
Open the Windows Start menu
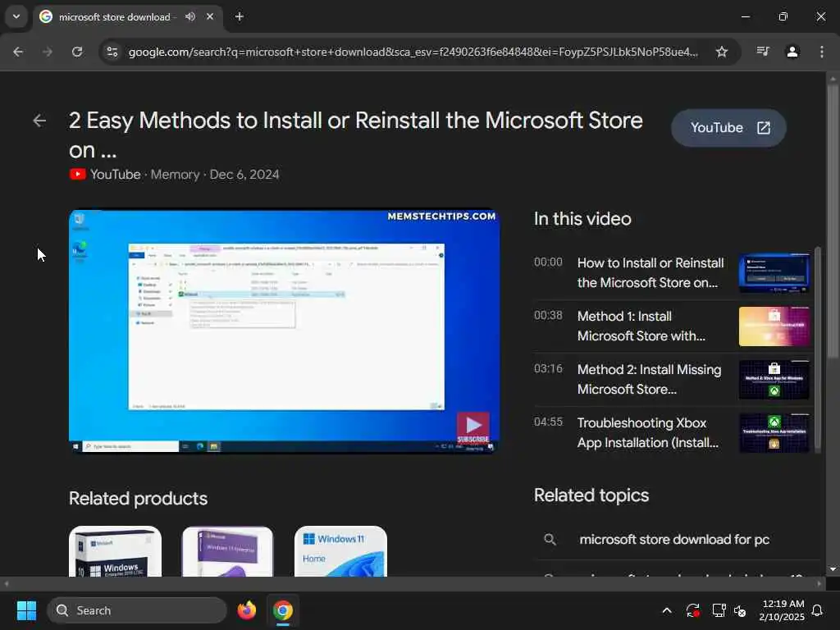(26, 610)
